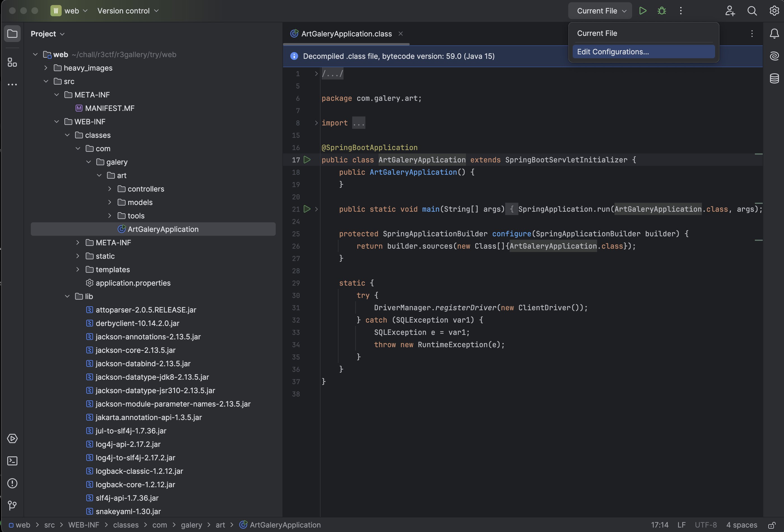Select application.properties file

coord(133,283)
